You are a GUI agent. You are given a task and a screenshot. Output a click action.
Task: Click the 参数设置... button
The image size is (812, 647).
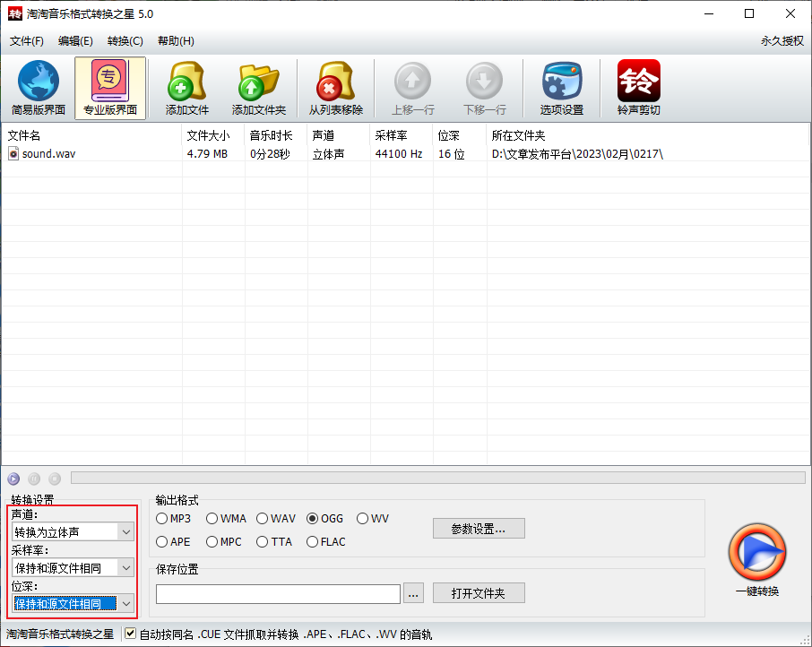(x=479, y=529)
